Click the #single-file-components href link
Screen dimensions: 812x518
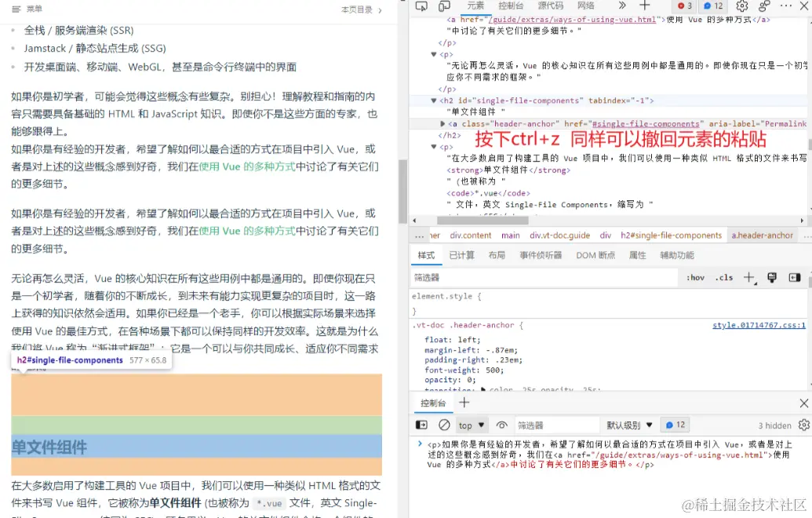[646, 124]
